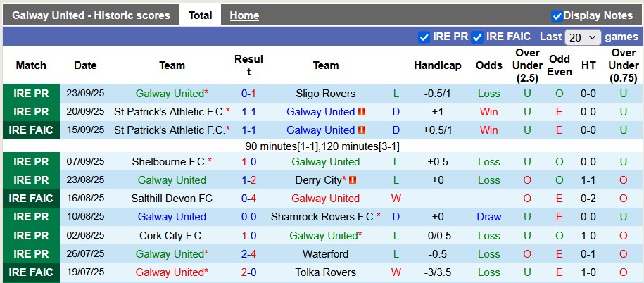The height and width of the screenshot is (283, 644).
Task: Click red card icon beside Galway United on 20/09/25
Action: [x=362, y=112]
